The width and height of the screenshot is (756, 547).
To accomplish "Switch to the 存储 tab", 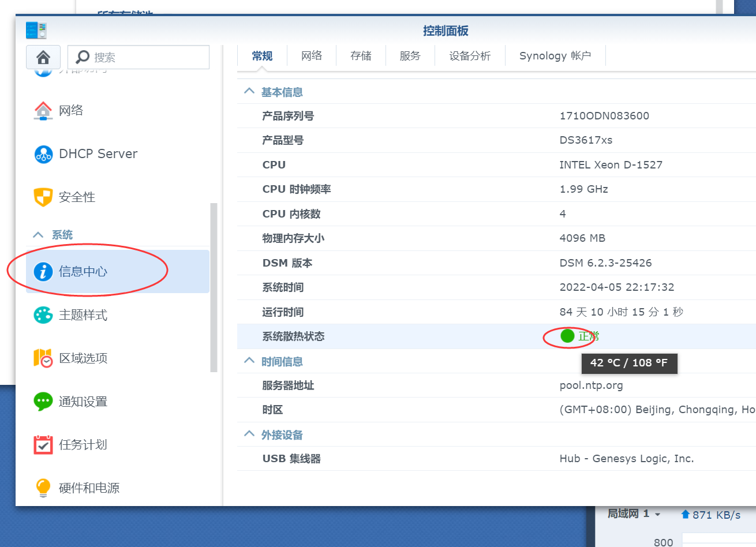I will pos(361,56).
